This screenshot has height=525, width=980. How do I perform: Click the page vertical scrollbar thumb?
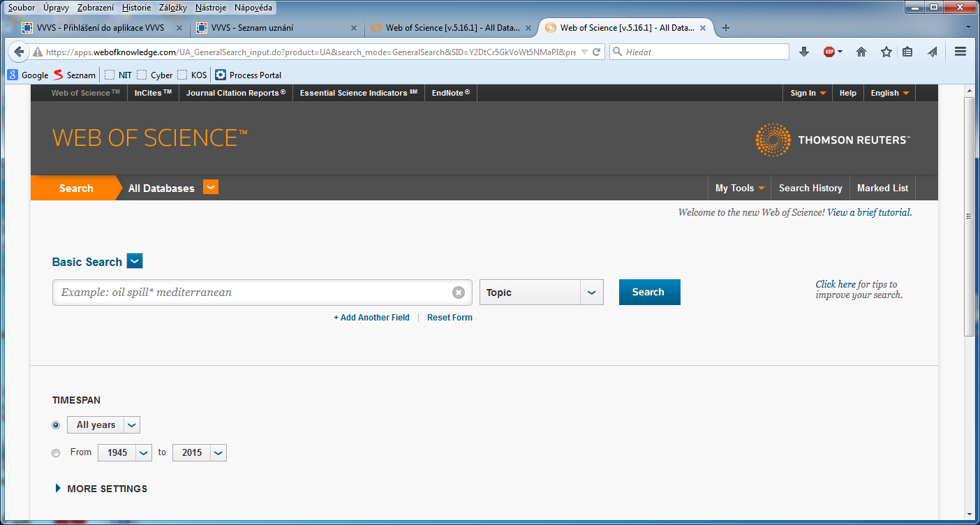(x=970, y=216)
